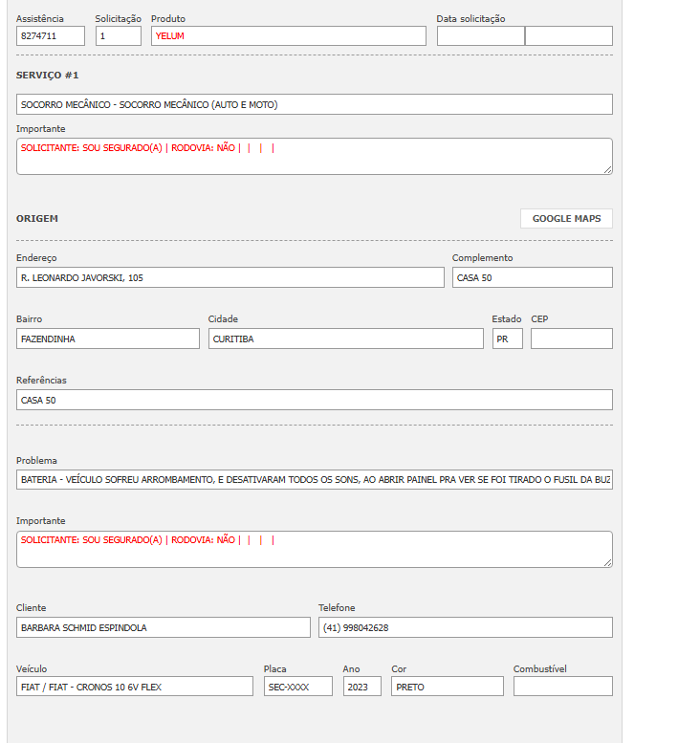
Task: Select the Solicitação field
Action: pos(119,36)
